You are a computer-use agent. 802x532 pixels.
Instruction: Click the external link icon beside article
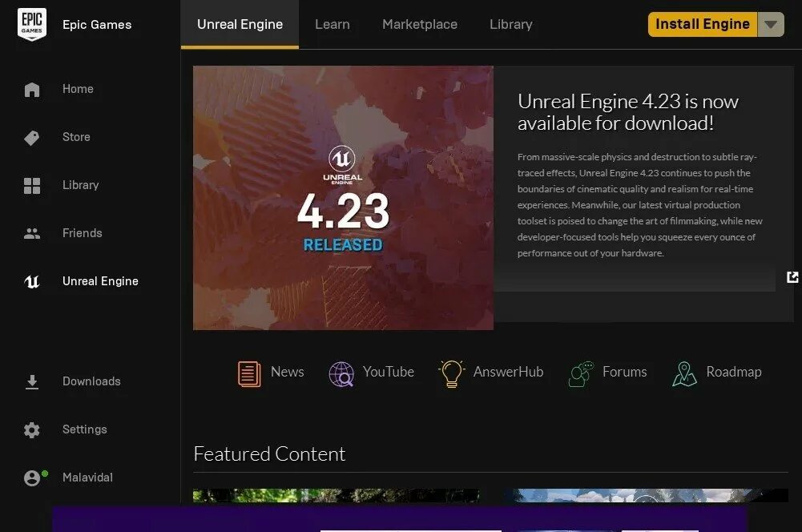click(x=792, y=277)
